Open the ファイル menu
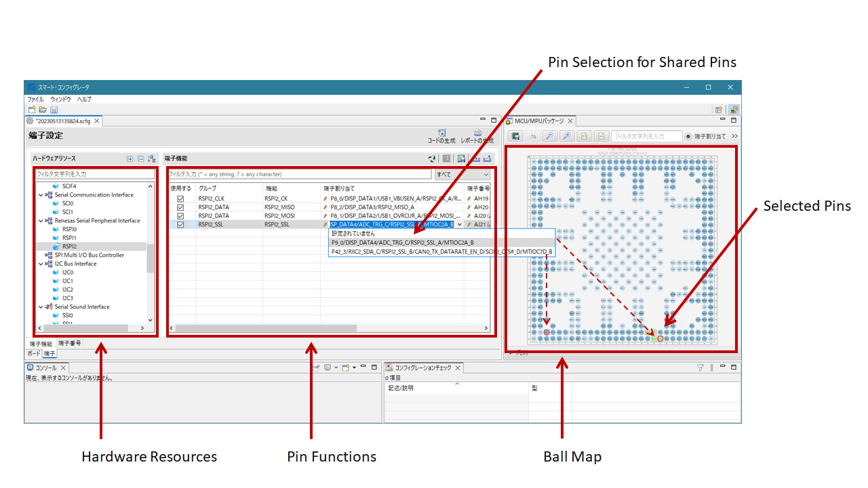 click(35, 99)
